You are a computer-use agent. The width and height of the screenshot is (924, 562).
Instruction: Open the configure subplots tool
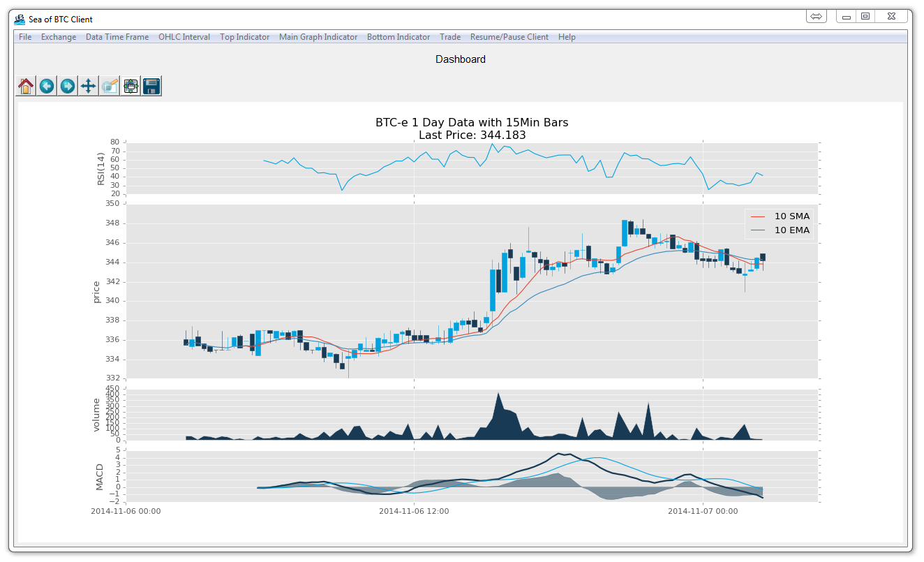point(131,86)
